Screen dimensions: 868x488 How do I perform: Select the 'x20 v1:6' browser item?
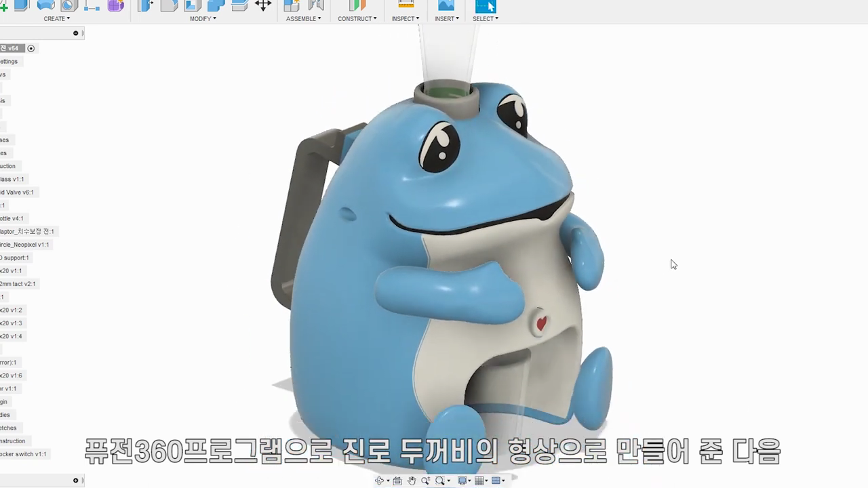(12, 375)
